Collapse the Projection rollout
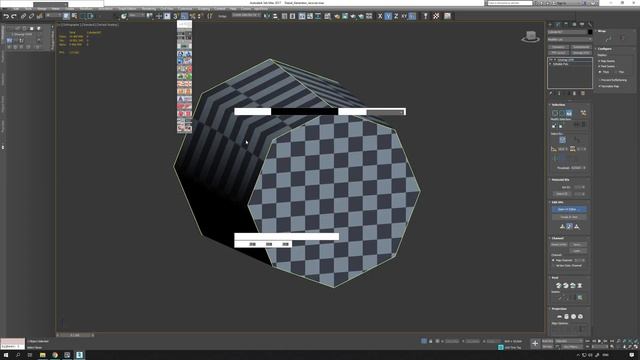The width and height of the screenshot is (640, 360). [x=559, y=309]
